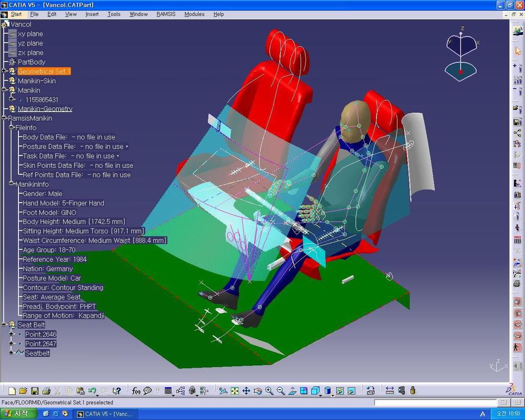This screenshot has height=420, width=525.
Task: Expand the Point.2647 node
Action: point(12,343)
